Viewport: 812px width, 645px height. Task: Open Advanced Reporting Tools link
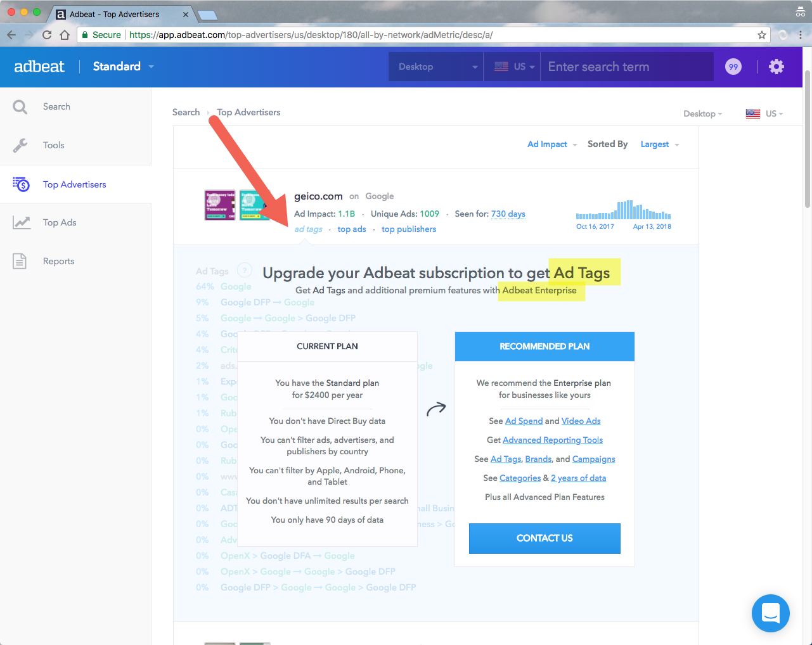[x=553, y=440]
